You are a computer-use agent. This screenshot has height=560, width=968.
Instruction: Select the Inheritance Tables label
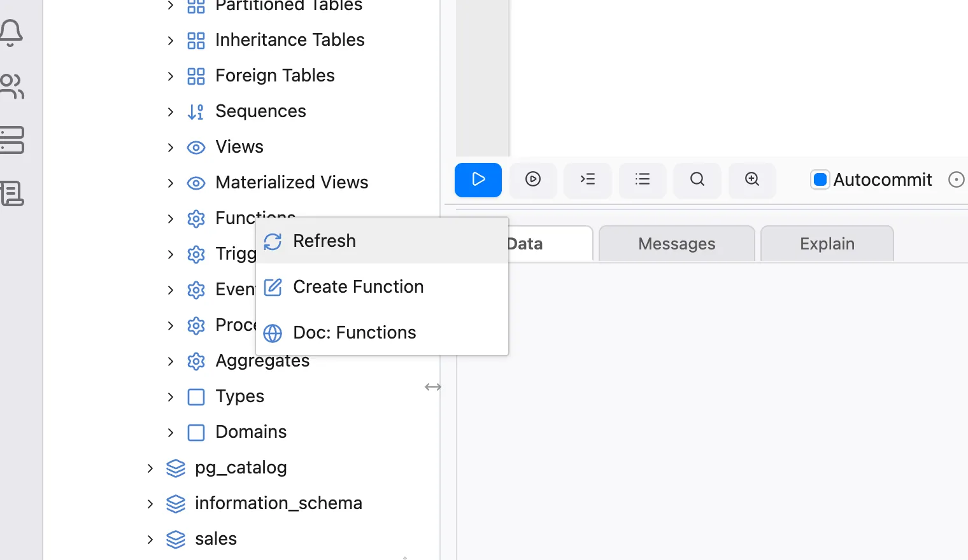pyautogui.click(x=290, y=40)
